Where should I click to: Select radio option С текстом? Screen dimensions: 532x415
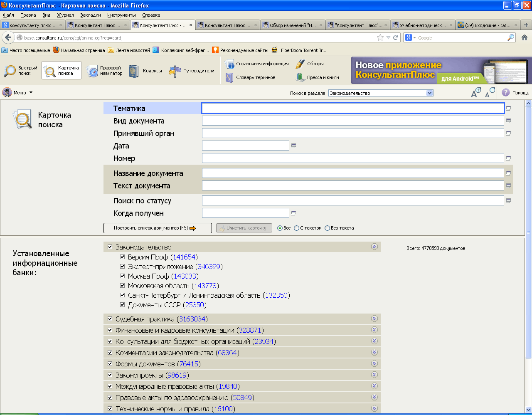[x=296, y=228]
